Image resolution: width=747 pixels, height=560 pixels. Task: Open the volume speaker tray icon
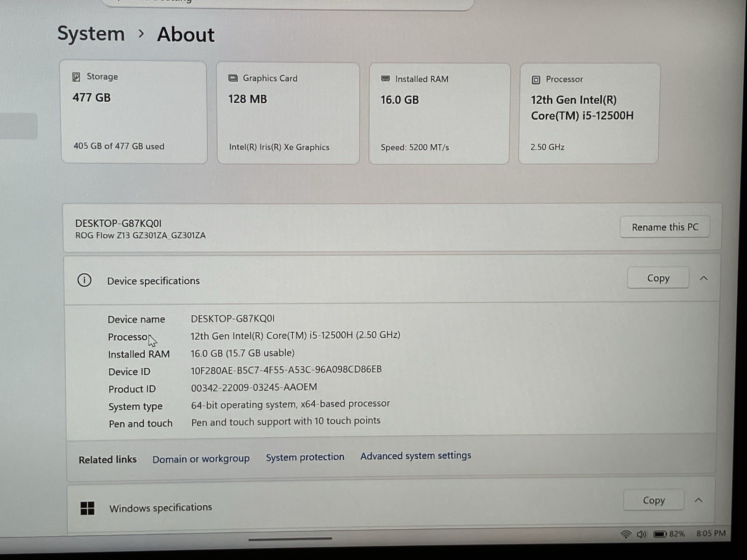tap(642, 534)
